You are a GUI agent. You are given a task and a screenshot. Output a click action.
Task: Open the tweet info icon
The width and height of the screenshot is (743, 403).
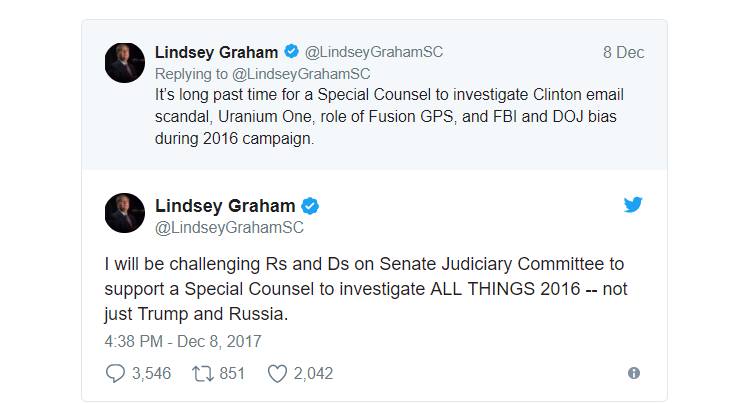[633, 373]
